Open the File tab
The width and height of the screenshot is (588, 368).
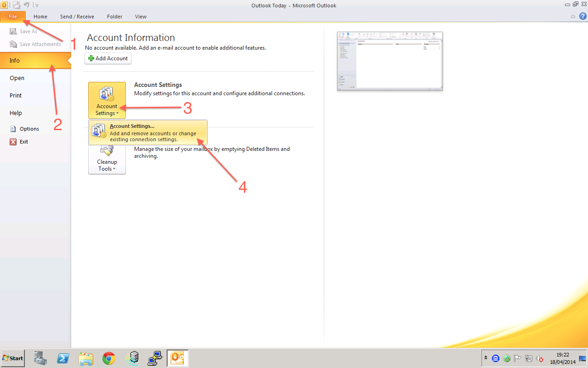(x=13, y=17)
